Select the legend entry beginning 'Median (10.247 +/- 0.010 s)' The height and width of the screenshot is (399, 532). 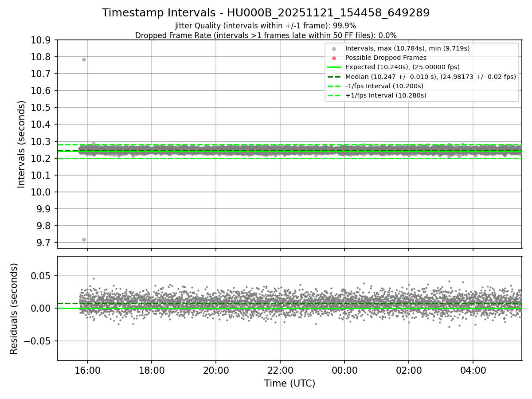tap(430, 76)
